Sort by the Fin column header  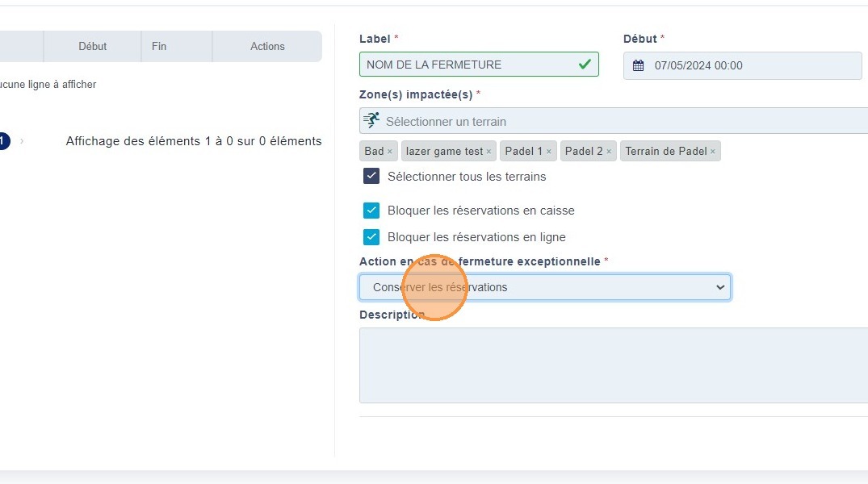point(159,47)
